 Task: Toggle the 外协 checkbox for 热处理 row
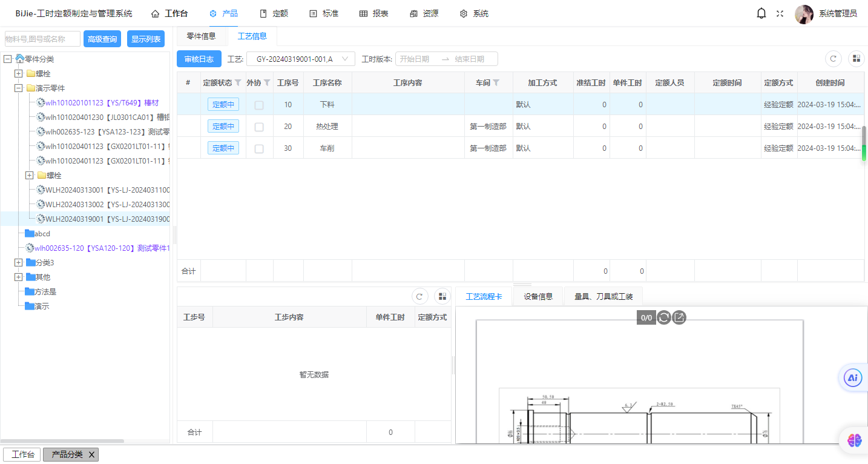pos(259,127)
